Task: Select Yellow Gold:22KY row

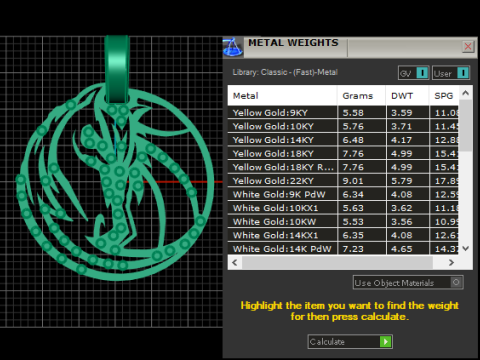Action: [343, 181]
